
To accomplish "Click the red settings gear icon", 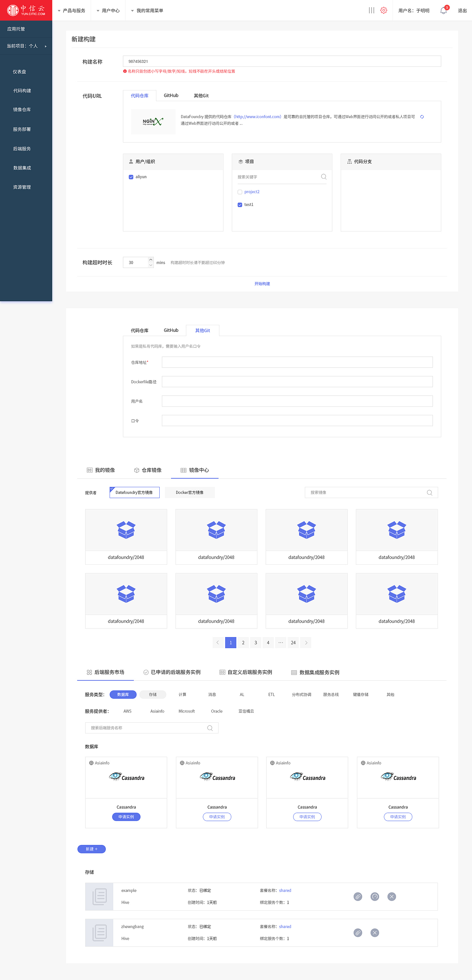I will (x=383, y=10).
